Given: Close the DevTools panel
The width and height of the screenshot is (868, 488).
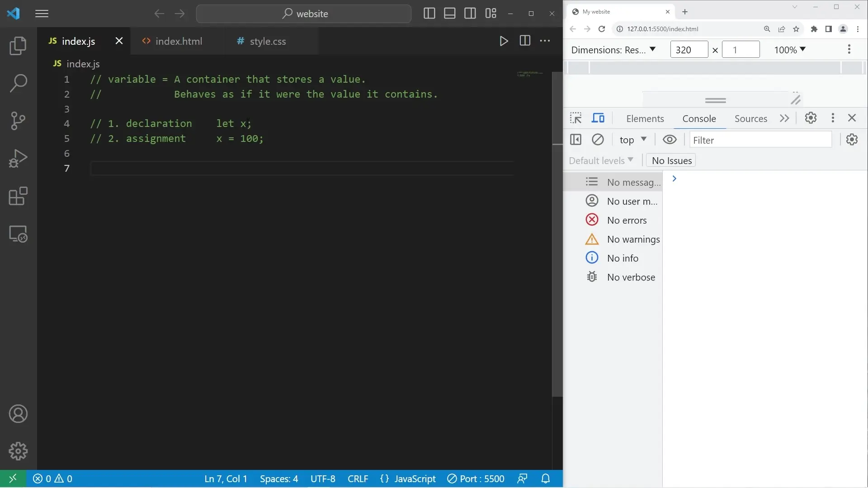Looking at the screenshot, I should pos(852,118).
